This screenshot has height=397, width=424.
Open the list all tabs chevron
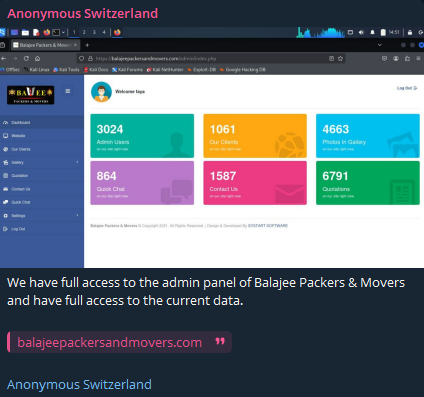pos(379,45)
